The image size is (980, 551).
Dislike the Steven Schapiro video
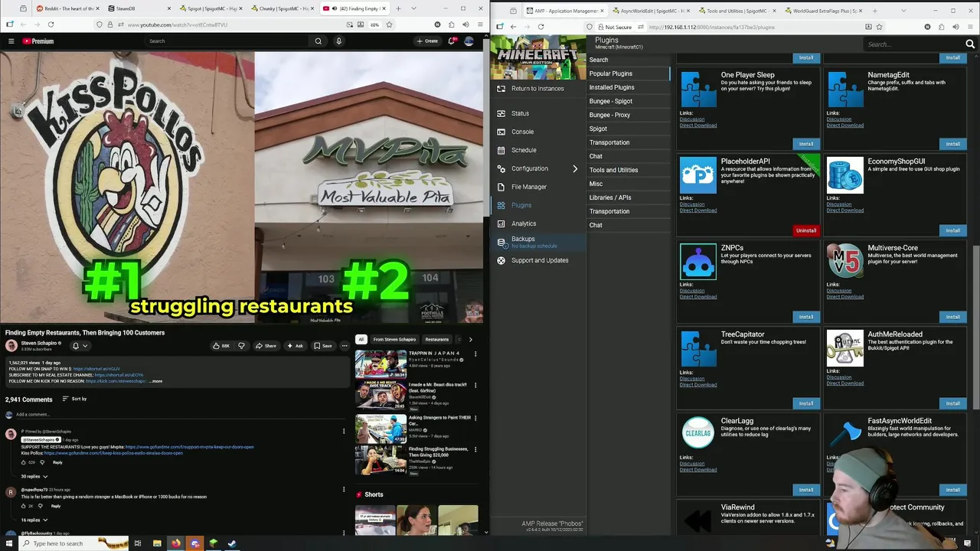241,346
